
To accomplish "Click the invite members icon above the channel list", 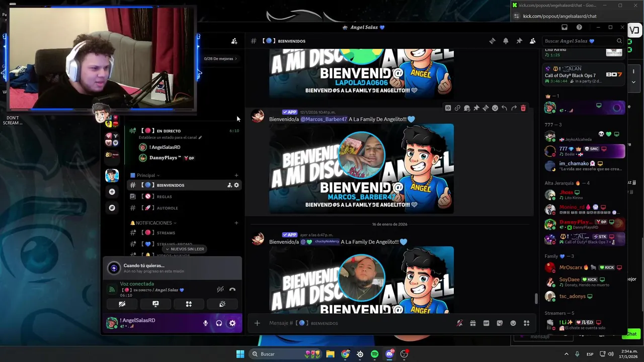I will click(x=234, y=41).
